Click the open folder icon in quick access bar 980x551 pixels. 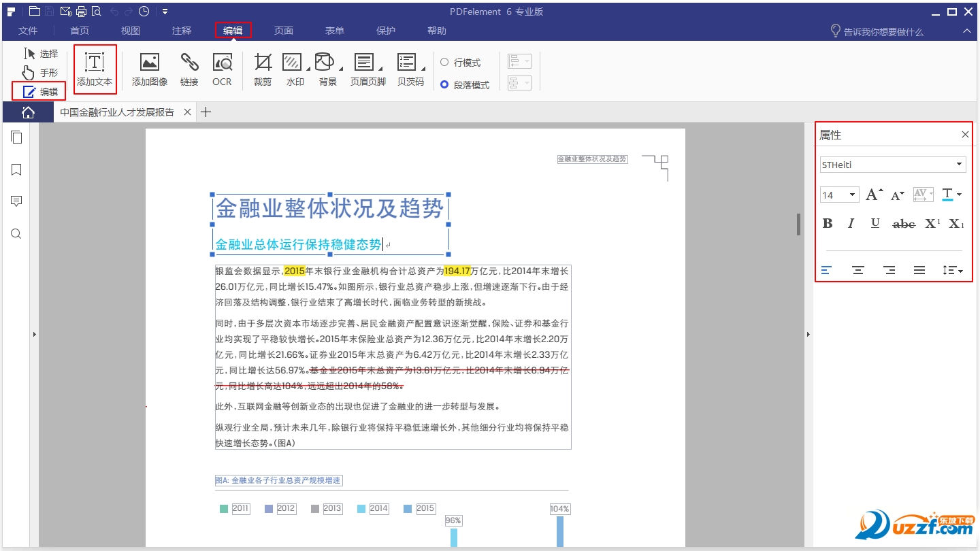coord(34,11)
